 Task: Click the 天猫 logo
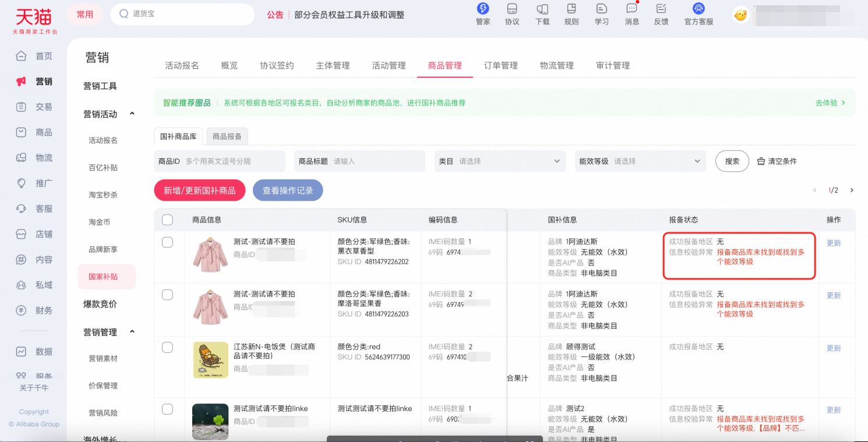[34, 20]
